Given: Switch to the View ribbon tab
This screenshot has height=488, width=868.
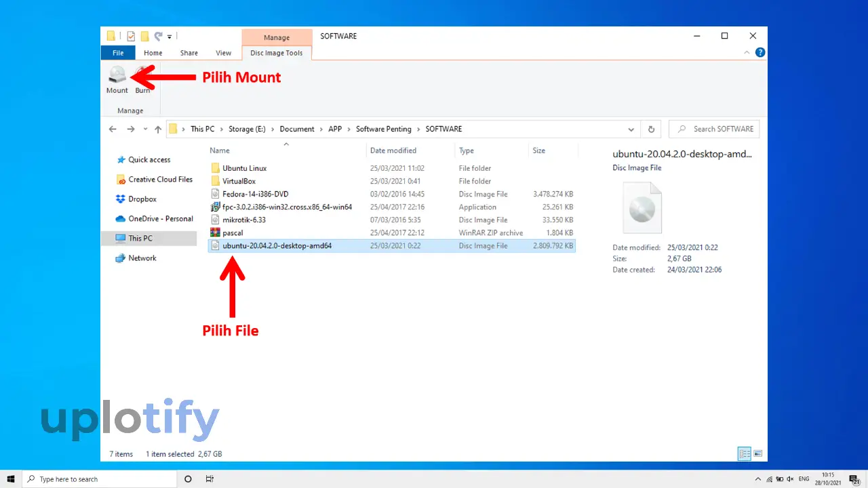Looking at the screenshot, I should [224, 53].
